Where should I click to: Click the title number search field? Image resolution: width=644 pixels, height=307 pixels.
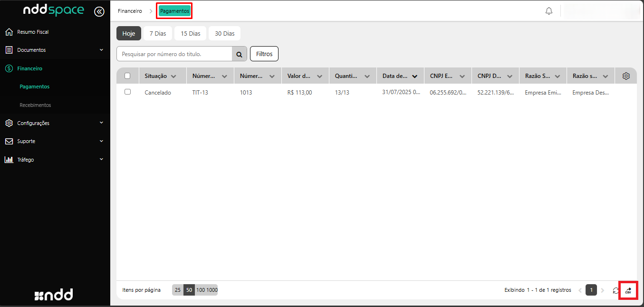174,54
